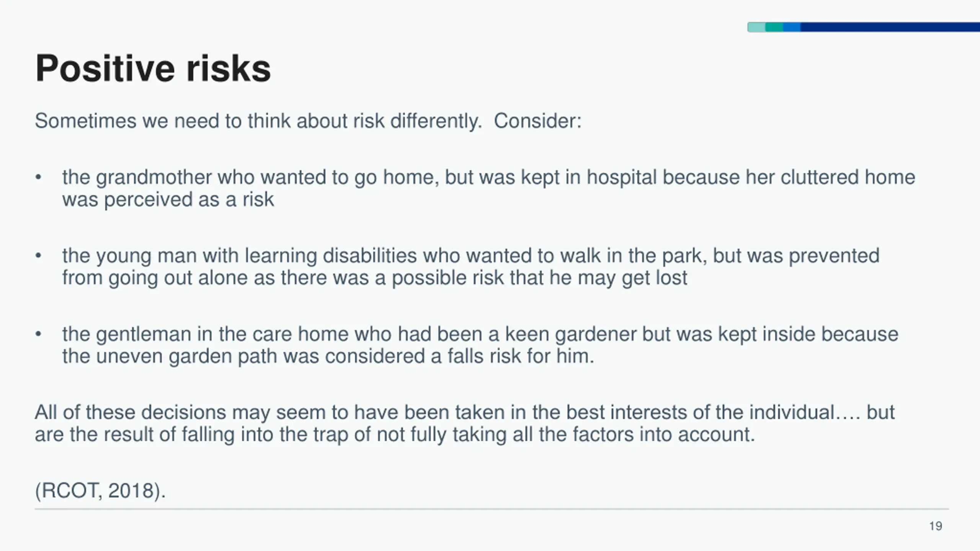Click the word "Consider:" in the intro line
The image size is (980, 551).
coord(537,121)
